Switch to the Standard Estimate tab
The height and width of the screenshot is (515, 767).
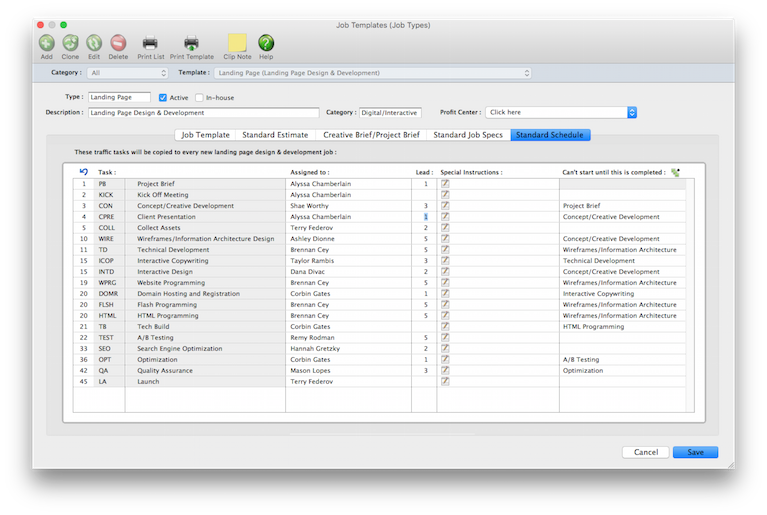275,134
